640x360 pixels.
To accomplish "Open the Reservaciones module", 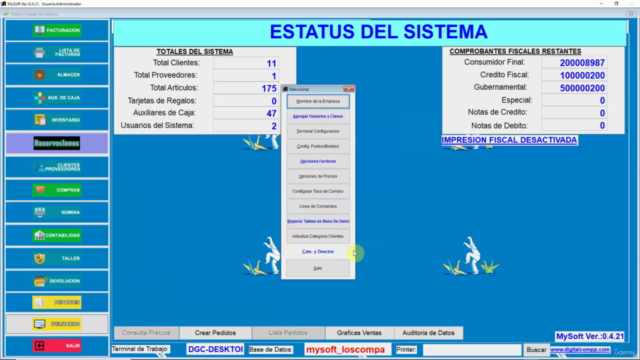I will [x=57, y=143].
